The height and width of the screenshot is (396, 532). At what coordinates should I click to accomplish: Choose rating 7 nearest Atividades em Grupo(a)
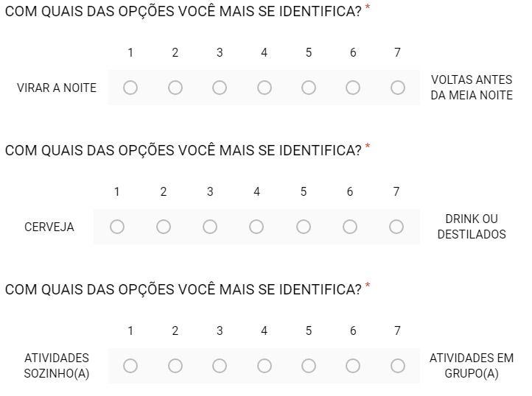pos(398,366)
